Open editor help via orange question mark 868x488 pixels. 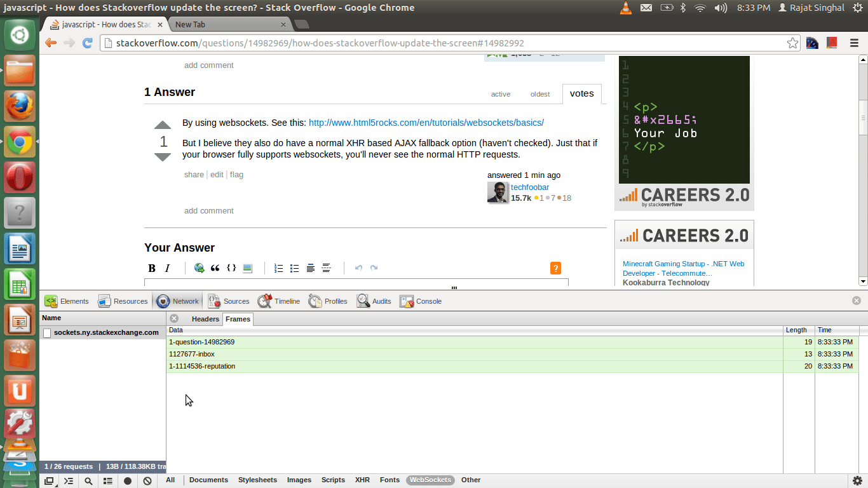coord(555,268)
